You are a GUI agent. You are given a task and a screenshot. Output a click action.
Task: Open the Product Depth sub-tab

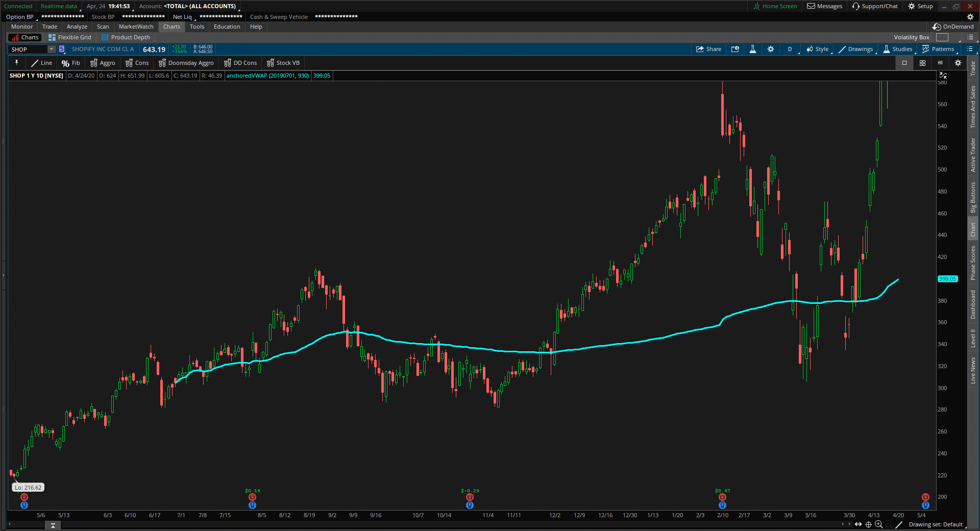click(x=126, y=37)
